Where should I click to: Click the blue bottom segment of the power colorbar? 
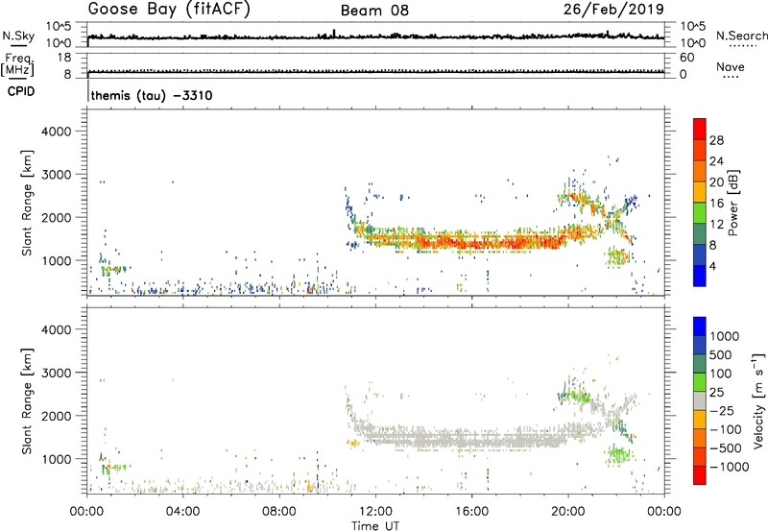[x=700, y=276]
